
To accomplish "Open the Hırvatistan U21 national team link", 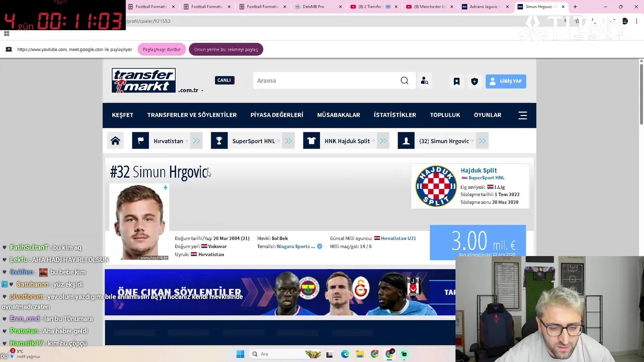I will 398,238.
